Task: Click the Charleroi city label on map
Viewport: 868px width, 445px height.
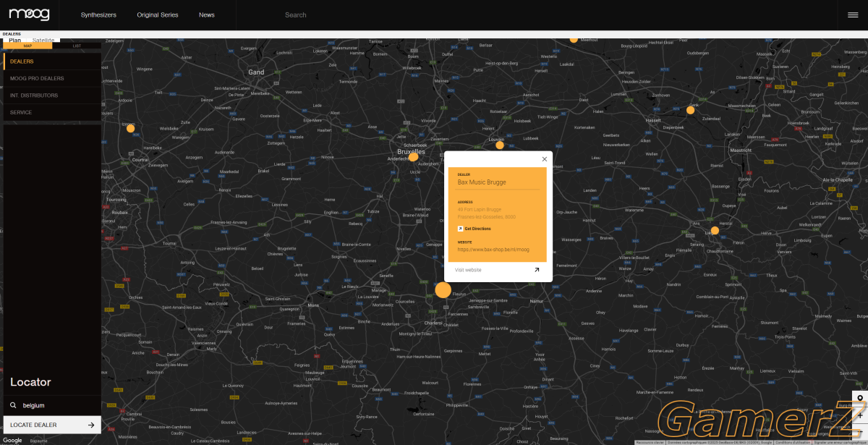Action: (x=433, y=323)
